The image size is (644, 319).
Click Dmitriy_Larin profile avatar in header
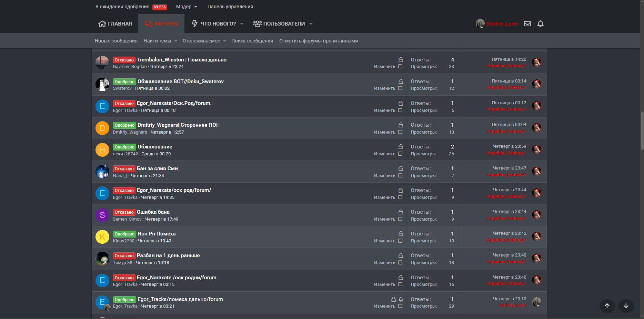(x=480, y=23)
